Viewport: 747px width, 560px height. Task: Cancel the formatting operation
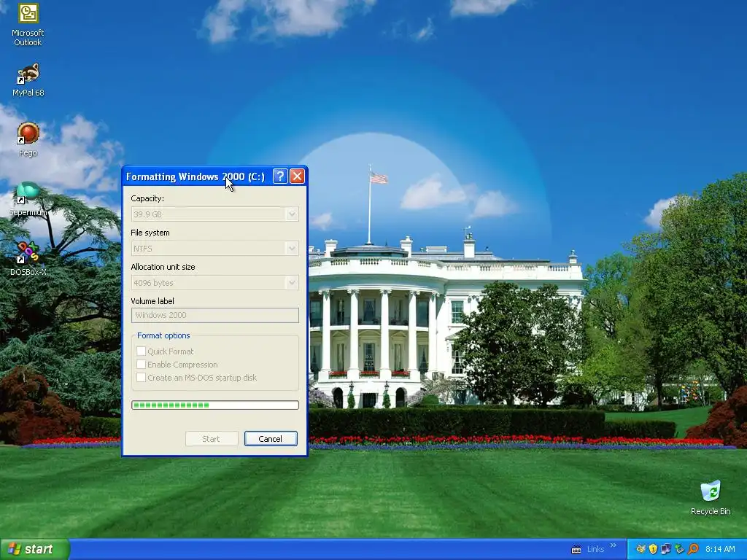[271, 438]
